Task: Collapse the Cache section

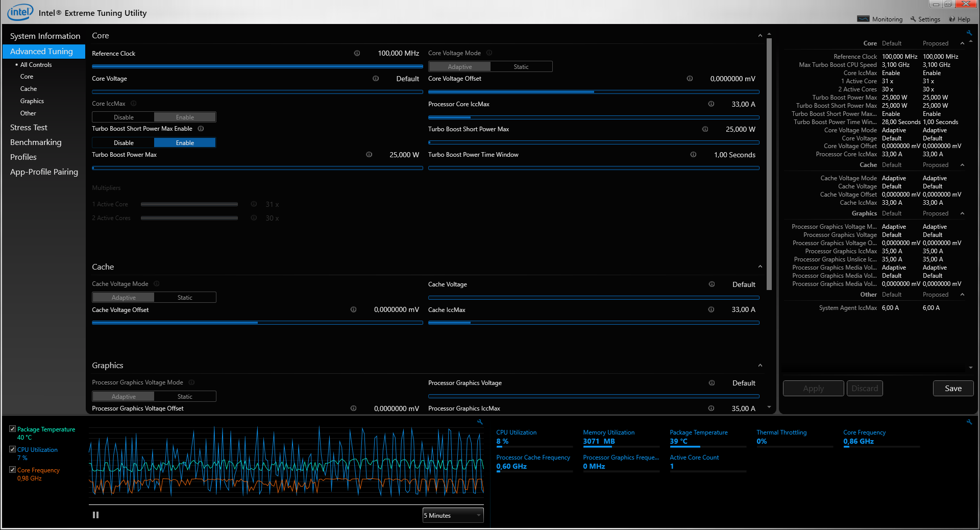Action: click(x=760, y=267)
